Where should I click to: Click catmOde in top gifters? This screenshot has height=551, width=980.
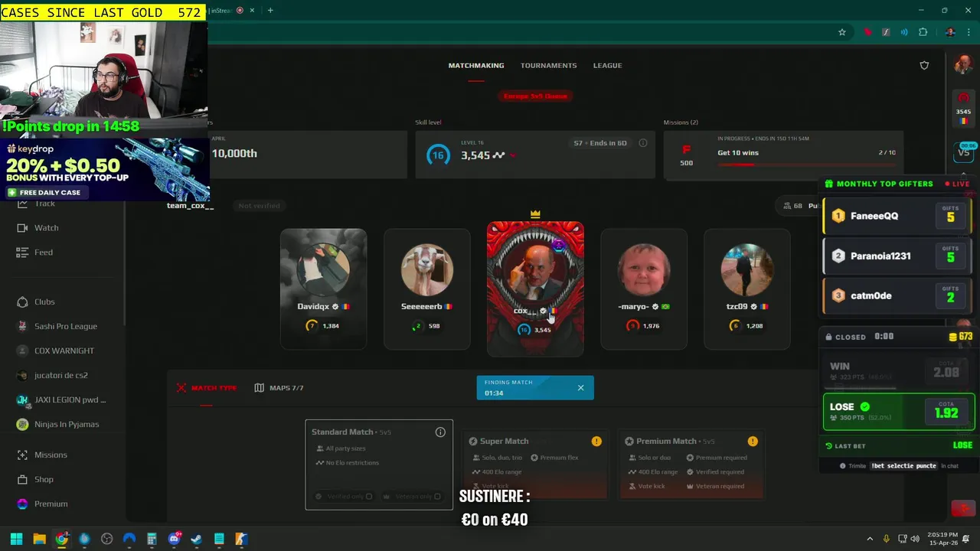coord(899,295)
